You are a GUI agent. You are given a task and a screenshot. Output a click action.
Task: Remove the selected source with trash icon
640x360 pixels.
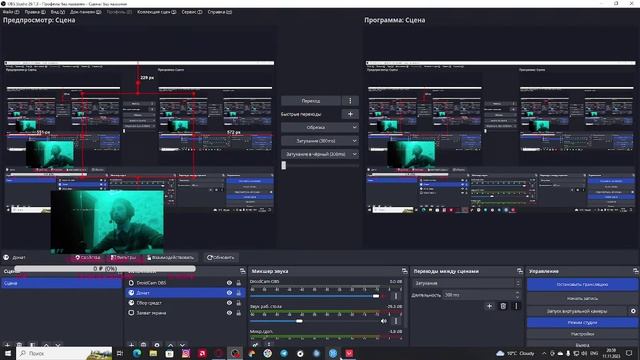pos(144,345)
